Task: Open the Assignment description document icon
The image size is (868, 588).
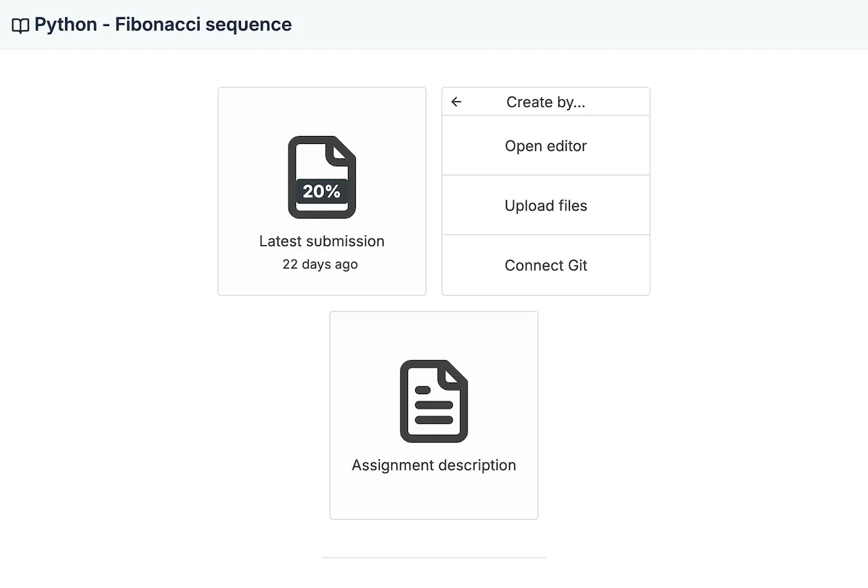Action: pyautogui.click(x=433, y=402)
